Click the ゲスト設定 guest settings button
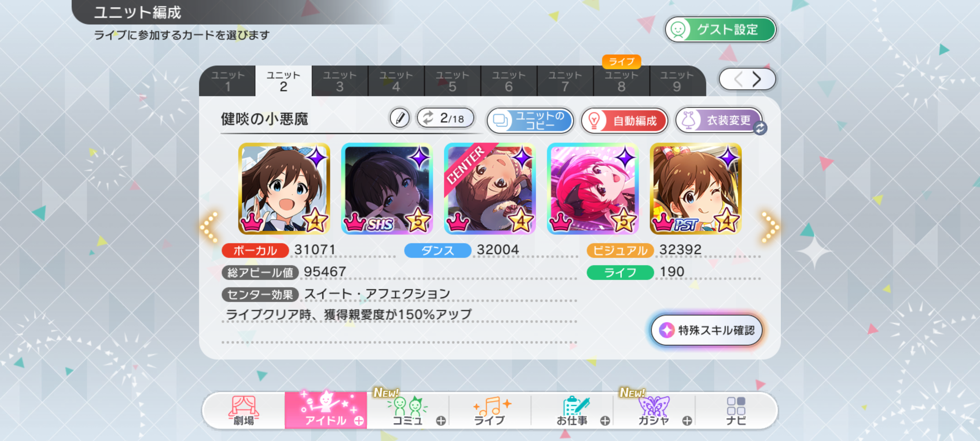 tap(721, 29)
